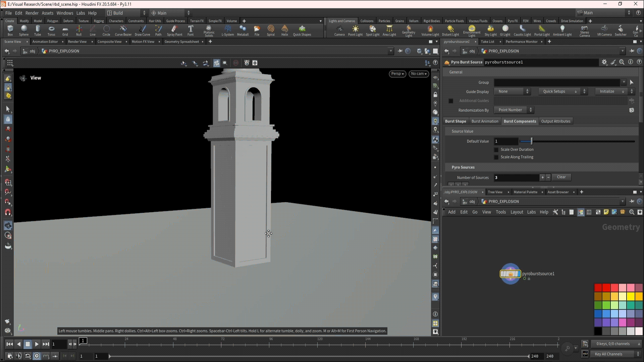The width and height of the screenshot is (644, 362).
Task: Open the Guide Display dropdown
Action: pyautogui.click(x=512, y=92)
